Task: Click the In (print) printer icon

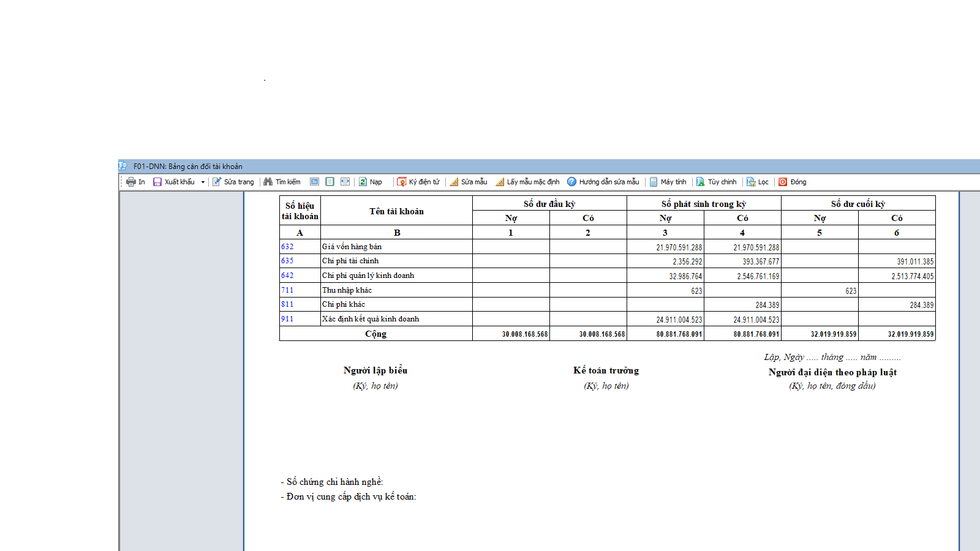Action: pyautogui.click(x=130, y=182)
